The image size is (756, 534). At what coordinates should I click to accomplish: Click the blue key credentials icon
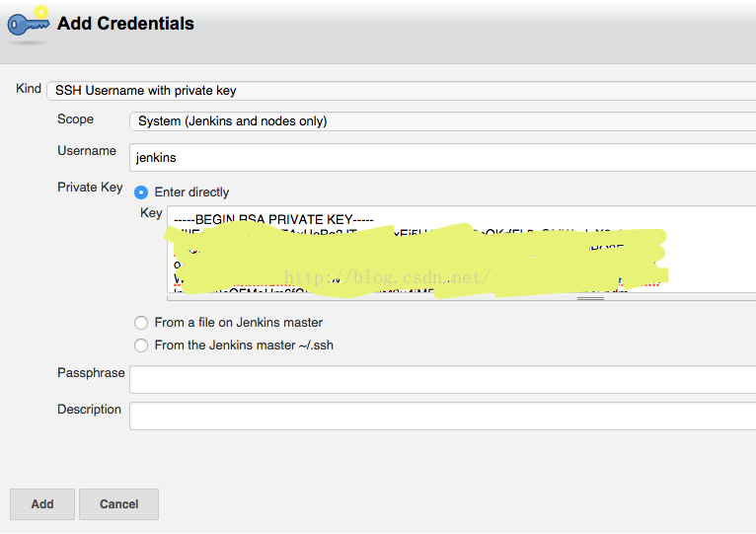pyautogui.click(x=29, y=23)
